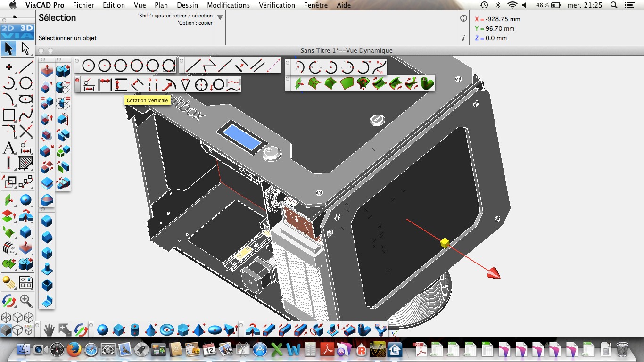The height and width of the screenshot is (362, 644).
Task: Toggle the 2D/3D VIA mode switch
Action: pos(17,31)
